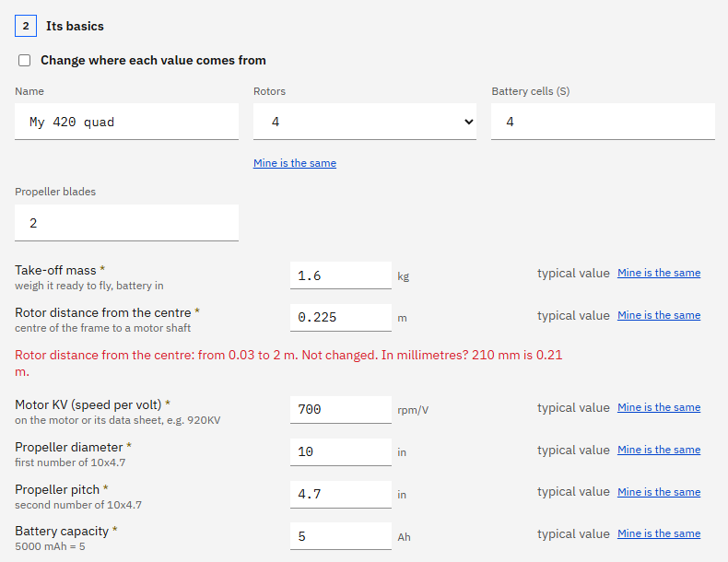Viewport: 728px width, 562px height.
Task: Click the 'Motor KV (speed per volt)' label
Action: click(x=88, y=404)
